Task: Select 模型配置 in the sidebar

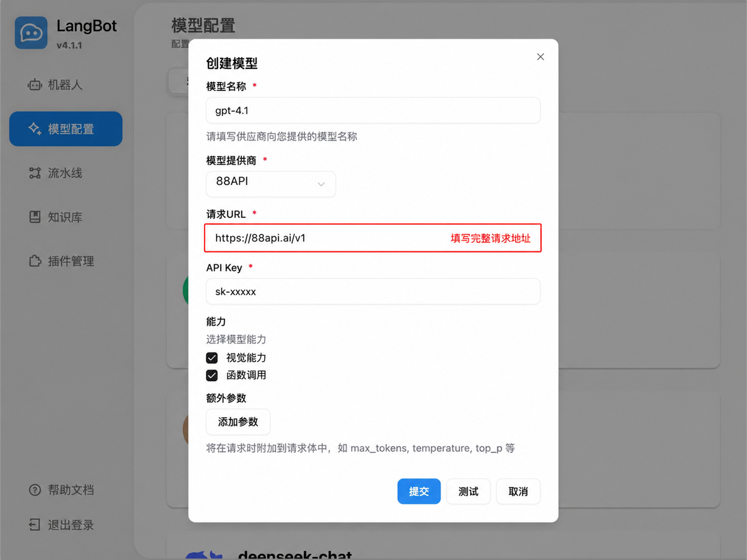Action: 66,129
